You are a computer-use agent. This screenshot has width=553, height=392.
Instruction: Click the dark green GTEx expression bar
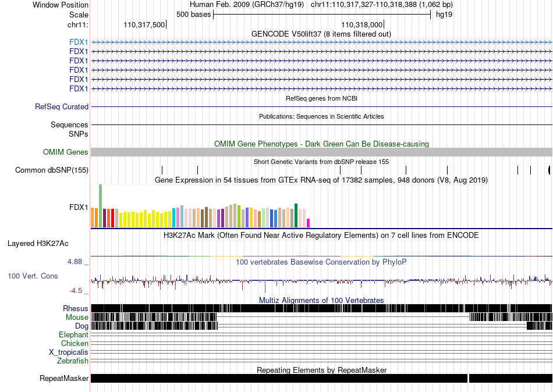coord(296,216)
